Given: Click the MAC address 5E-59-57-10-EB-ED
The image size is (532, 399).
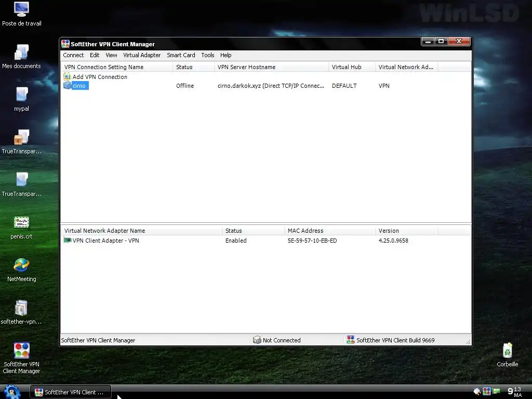Looking at the screenshot, I should click(312, 241).
